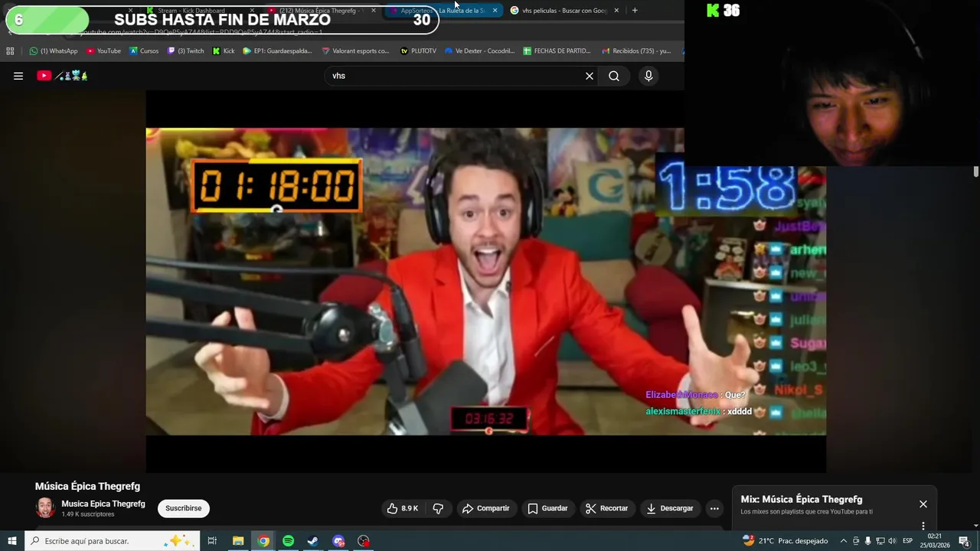Open network settings tray icon
The image size is (980, 551).
point(880,541)
